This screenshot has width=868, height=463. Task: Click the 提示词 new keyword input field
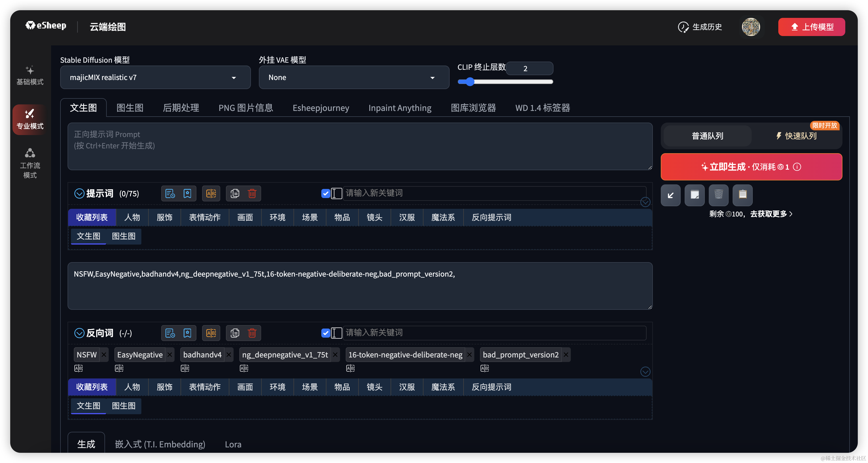point(495,193)
